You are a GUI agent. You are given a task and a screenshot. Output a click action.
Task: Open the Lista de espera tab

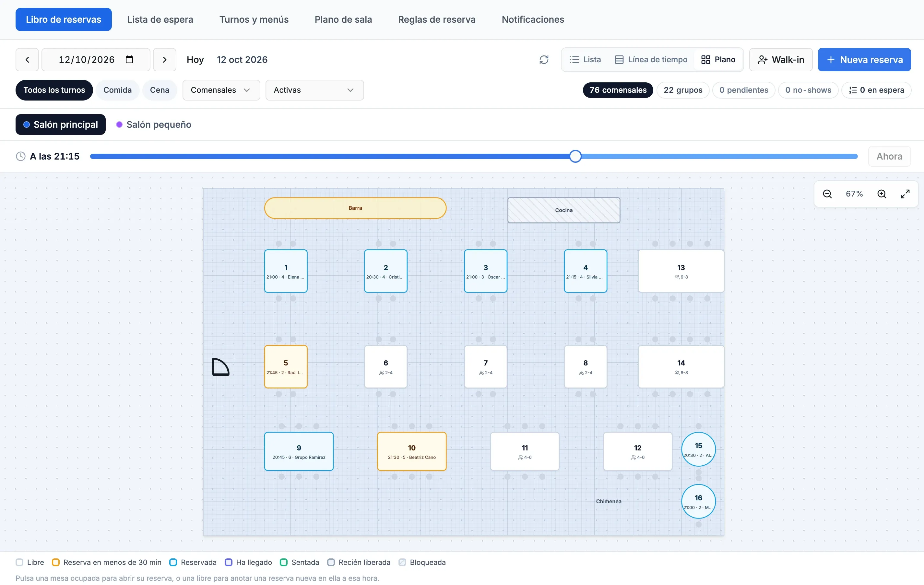[160, 19]
